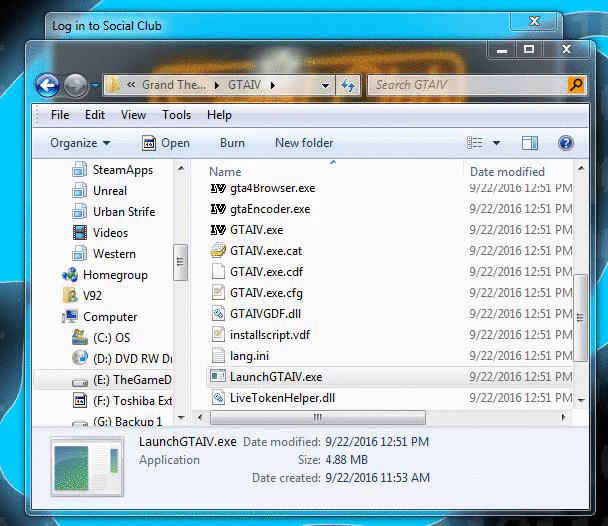The width and height of the screenshot is (608, 526).
Task: Select the (C:) OS drive
Action: pyautogui.click(x=101, y=338)
